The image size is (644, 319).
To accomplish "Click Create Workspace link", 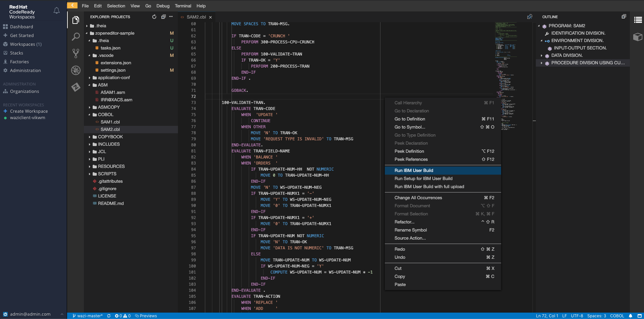I will click(x=29, y=111).
